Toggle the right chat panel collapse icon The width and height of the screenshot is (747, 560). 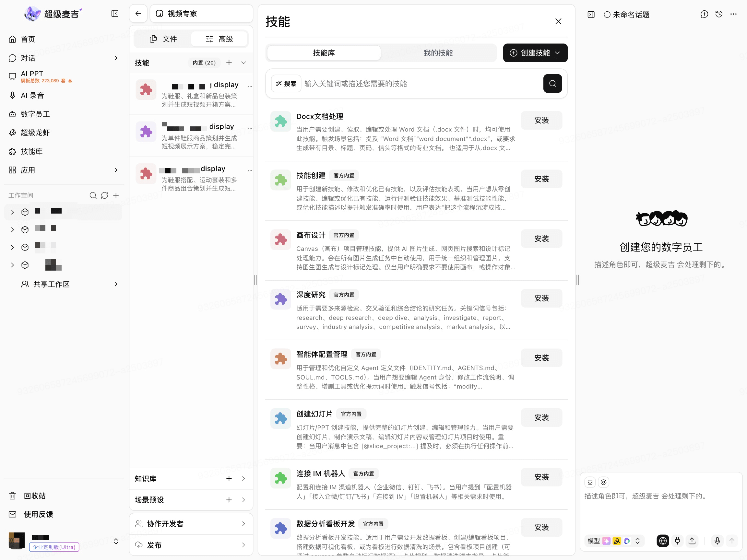591,15
